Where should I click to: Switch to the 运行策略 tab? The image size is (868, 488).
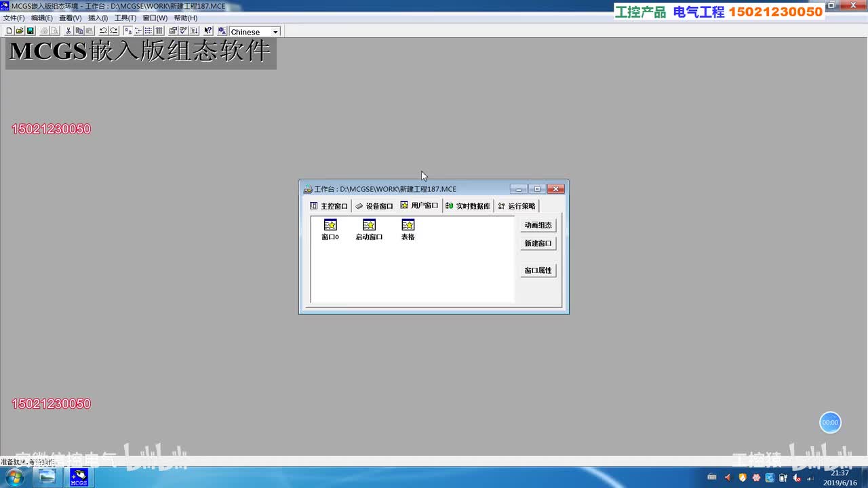pyautogui.click(x=517, y=206)
